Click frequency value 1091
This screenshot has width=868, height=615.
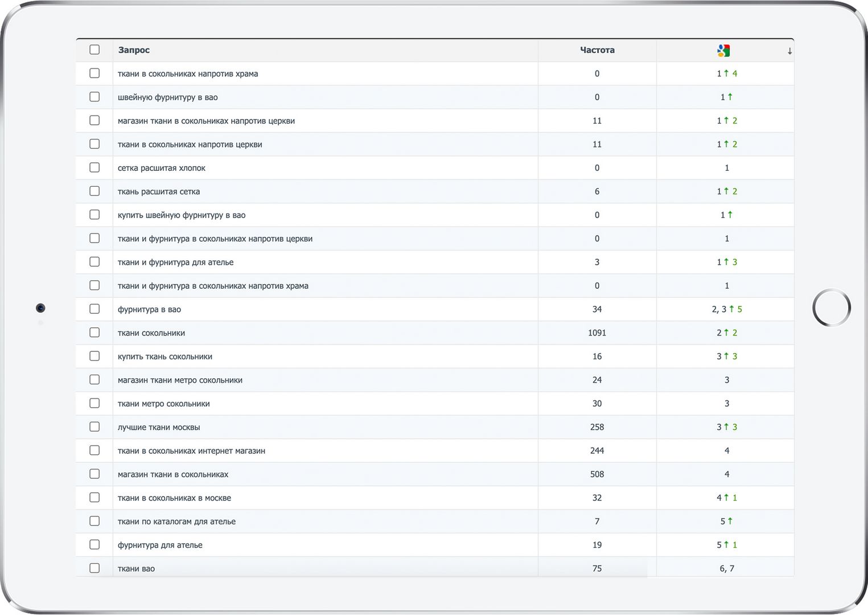pos(597,333)
